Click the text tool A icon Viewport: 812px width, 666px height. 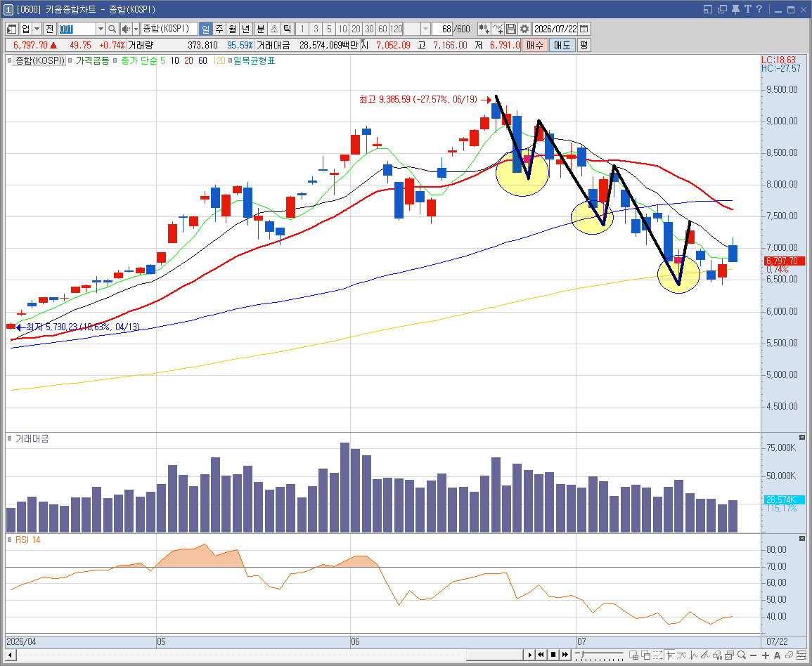click(777, 655)
